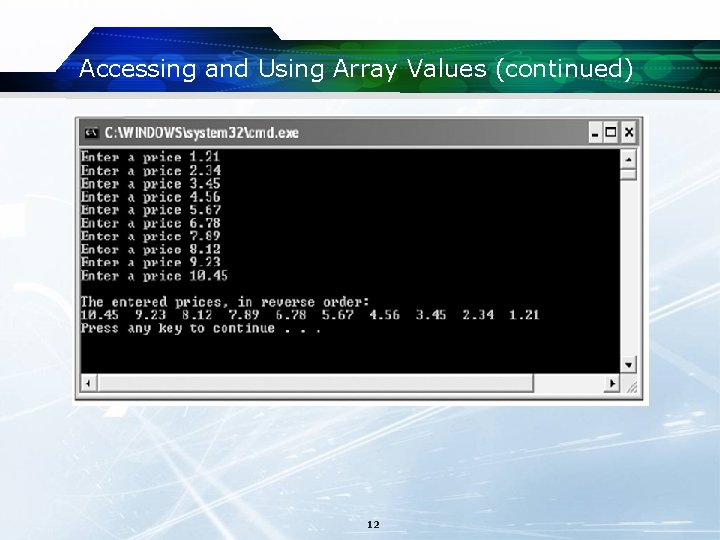Click the vertical scrollbar down arrow
The width and height of the screenshot is (720, 540).
(628, 365)
